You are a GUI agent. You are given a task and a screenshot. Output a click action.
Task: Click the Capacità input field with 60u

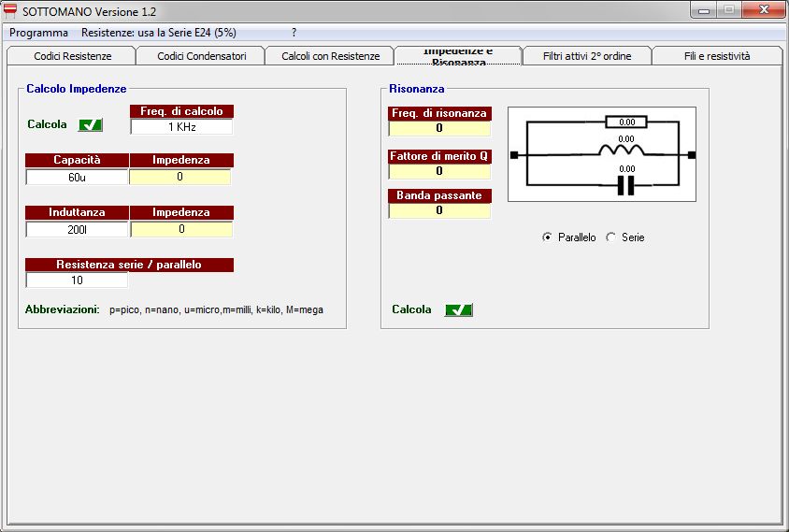pos(77,177)
